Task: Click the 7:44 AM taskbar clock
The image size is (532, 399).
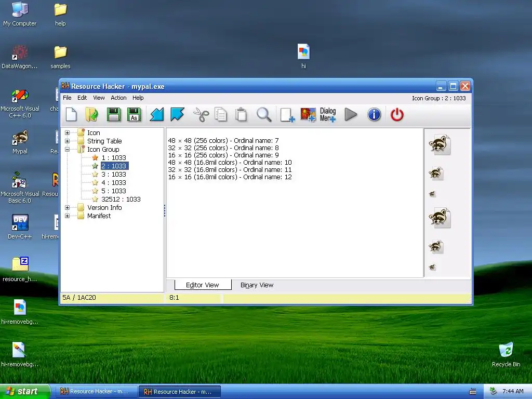Action: [513, 391]
